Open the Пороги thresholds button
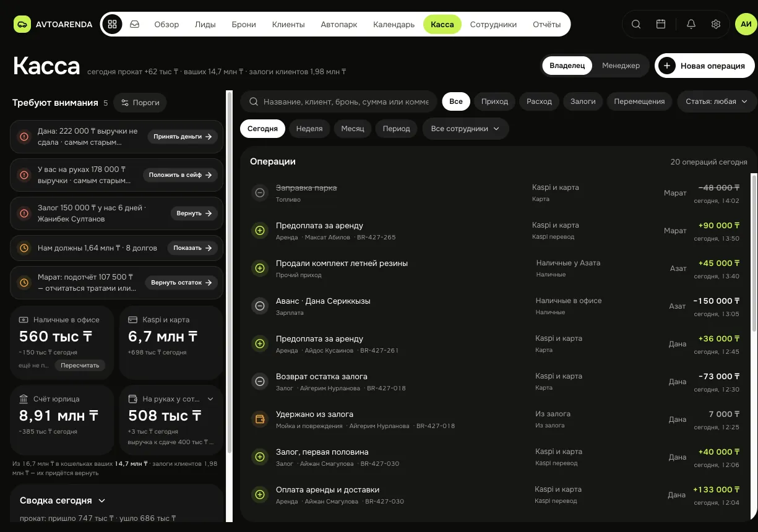758x532 pixels. [140, 103]
